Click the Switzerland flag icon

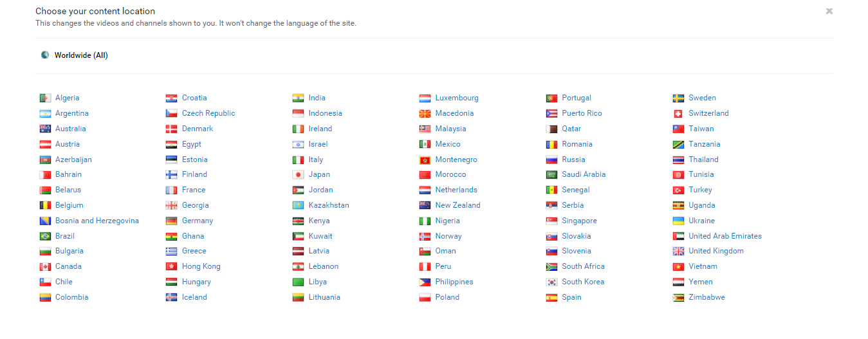[678, 114]
